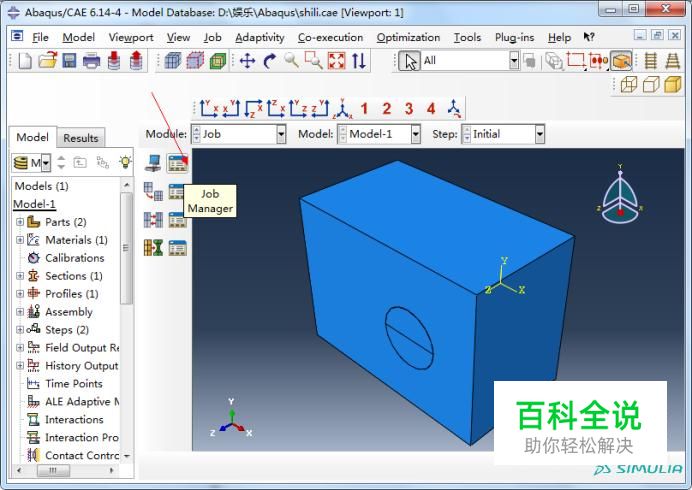The image size is (692, 490).
Task: Click the Create Adaptivity Process icon
Action: (153, 192)
